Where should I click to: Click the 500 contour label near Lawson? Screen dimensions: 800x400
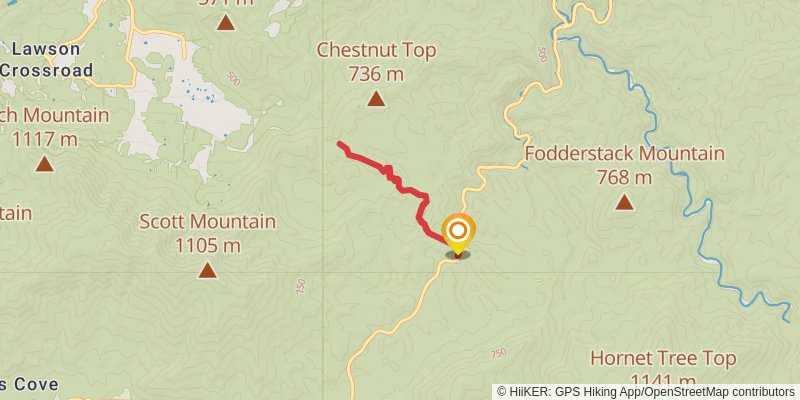[233, 79]
